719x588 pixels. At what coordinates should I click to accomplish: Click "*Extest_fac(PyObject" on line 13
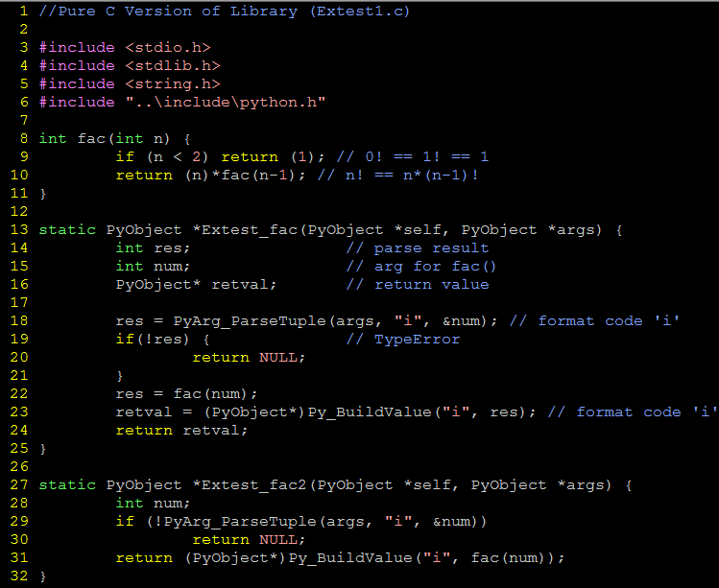click(288, 229)
